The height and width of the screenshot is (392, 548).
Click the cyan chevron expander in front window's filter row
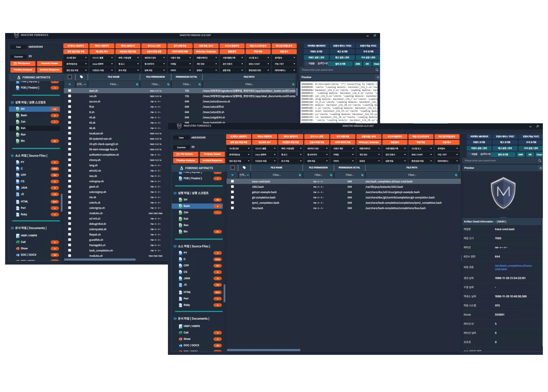(232, 175)
